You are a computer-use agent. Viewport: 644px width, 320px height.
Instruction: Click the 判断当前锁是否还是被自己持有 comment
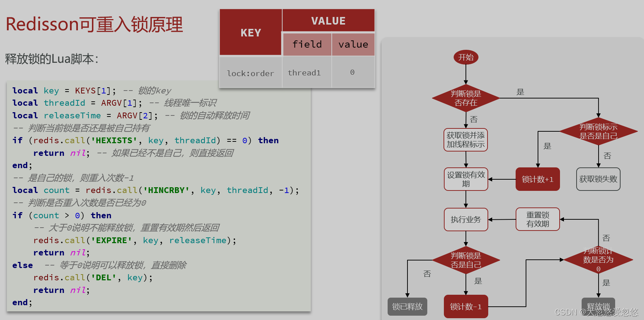81,128
